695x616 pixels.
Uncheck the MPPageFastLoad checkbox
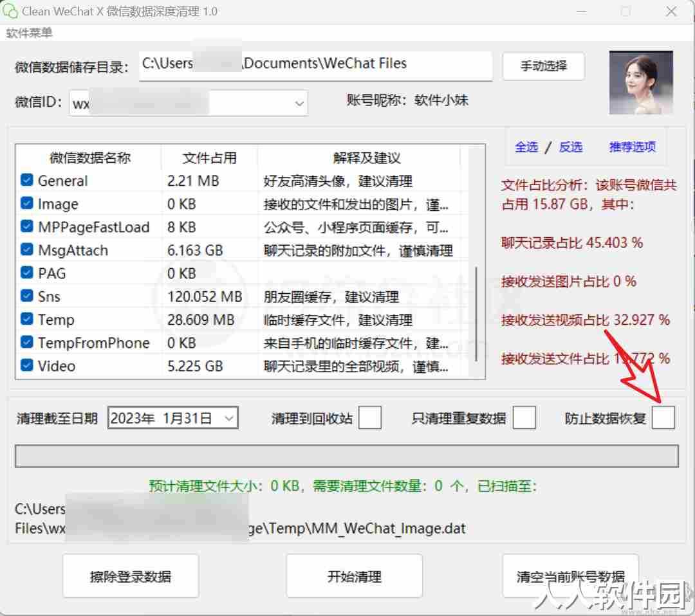[x=27, y=226]
